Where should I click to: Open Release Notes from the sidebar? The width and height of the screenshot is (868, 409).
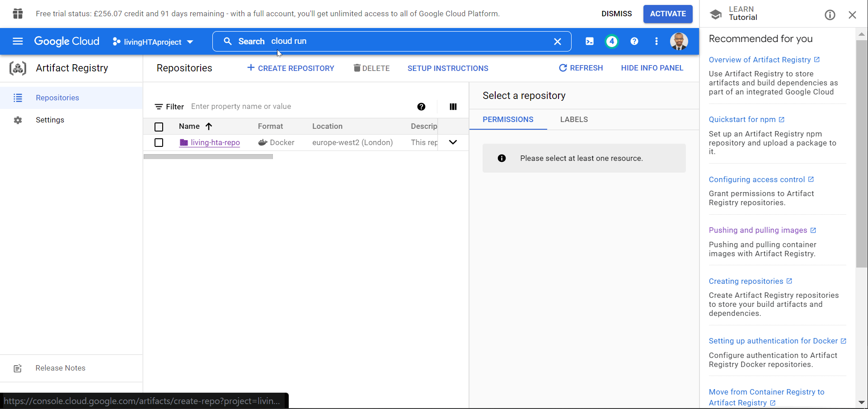click(x=61, y=368)
